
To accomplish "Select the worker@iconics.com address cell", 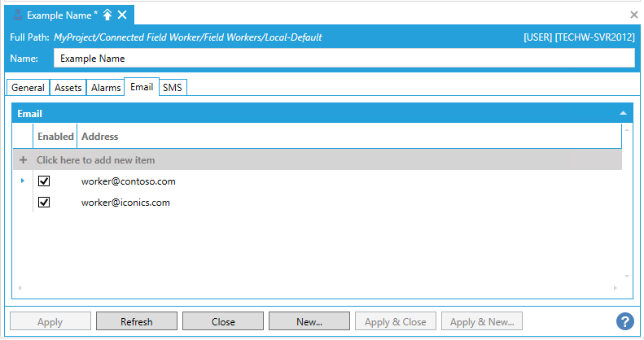I will (125, 203).
